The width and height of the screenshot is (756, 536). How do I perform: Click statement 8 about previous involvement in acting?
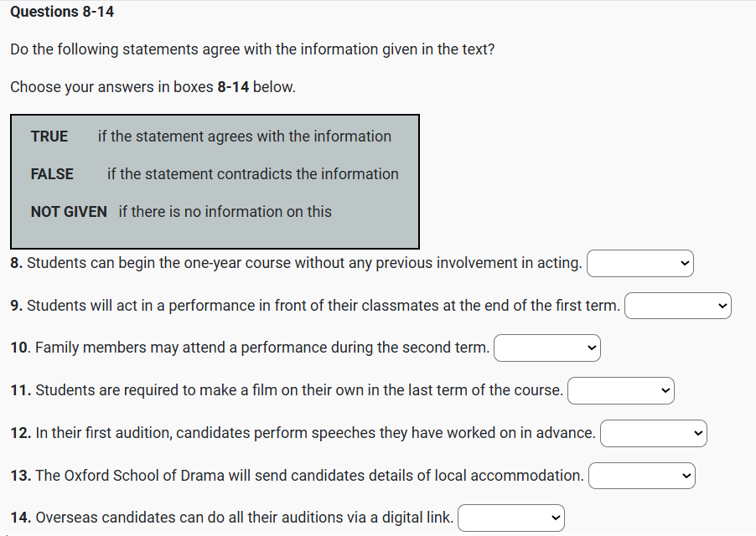pos(297,263)
